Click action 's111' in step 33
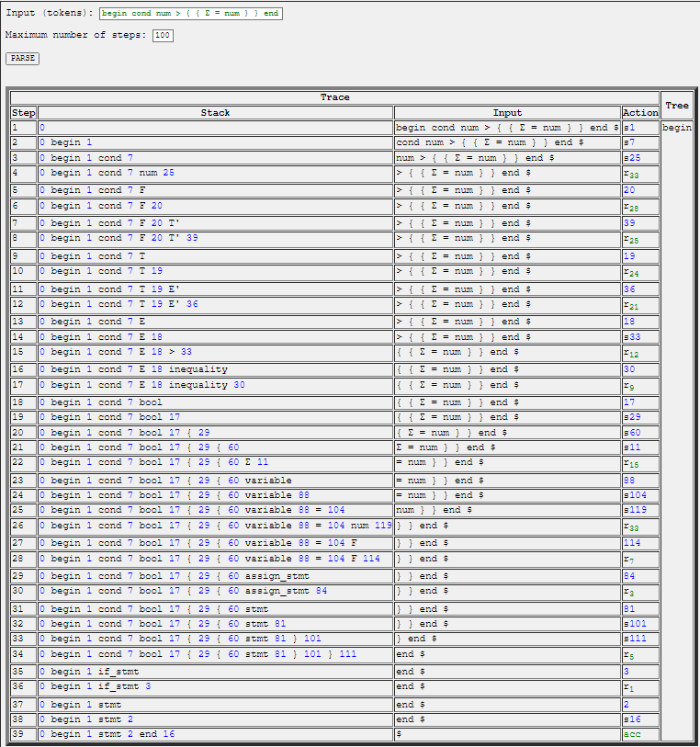Screen dimensions: 700x747 640,639
